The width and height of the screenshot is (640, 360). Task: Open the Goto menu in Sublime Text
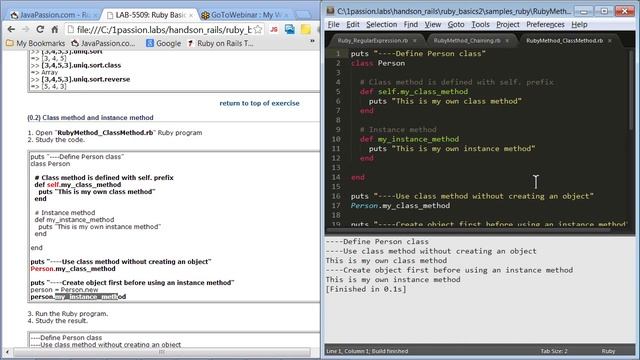(x=456, y=24)
